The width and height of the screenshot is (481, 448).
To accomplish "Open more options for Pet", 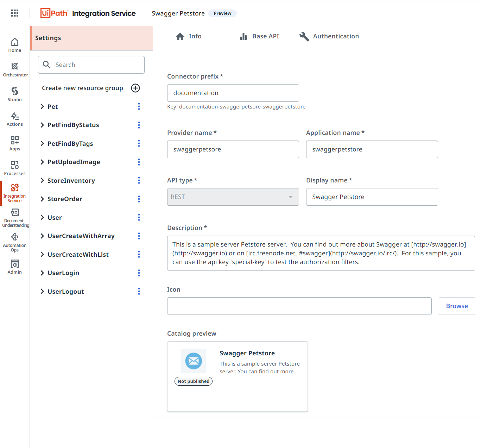I will tap(139, 106).
